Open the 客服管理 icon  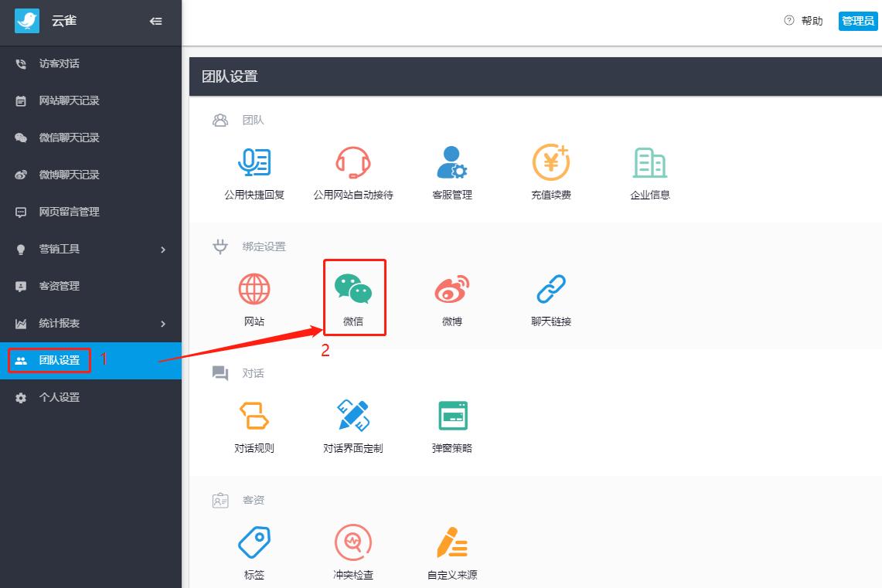451,162
